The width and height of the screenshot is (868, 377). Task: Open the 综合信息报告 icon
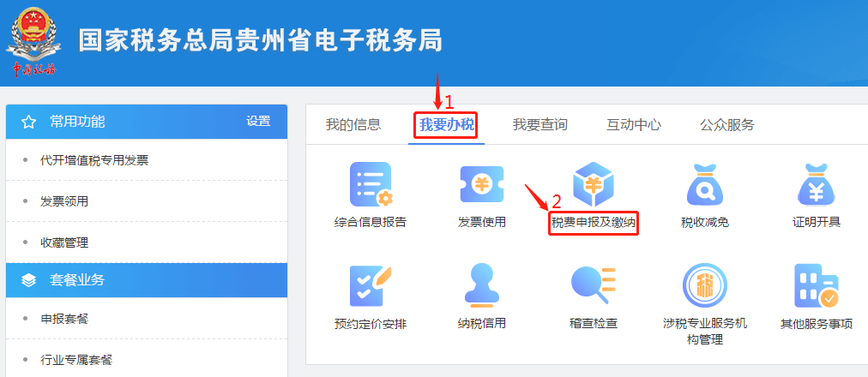pyautogui.click(x=371, y=184)
